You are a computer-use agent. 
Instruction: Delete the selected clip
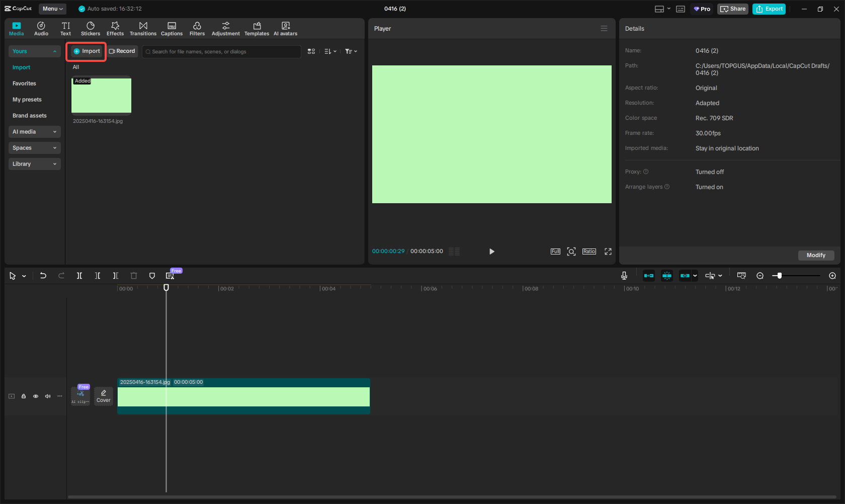(x=133, y=275)
